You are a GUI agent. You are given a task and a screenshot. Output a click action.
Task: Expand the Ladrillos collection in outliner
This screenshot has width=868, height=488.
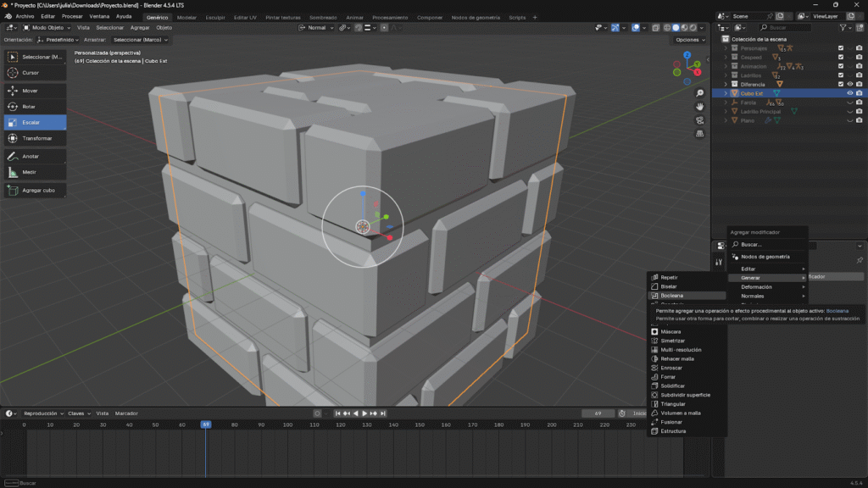(726, 75)
